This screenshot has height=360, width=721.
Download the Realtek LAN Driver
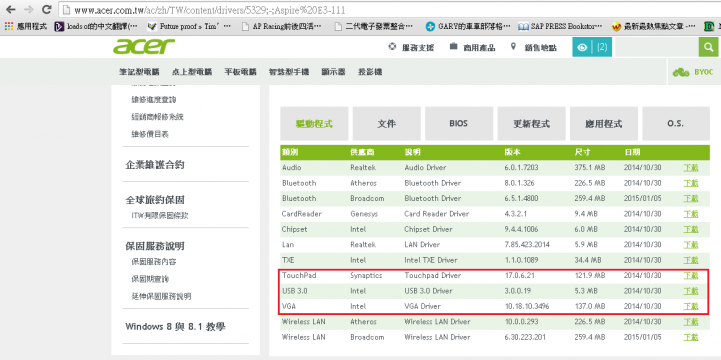691,245
